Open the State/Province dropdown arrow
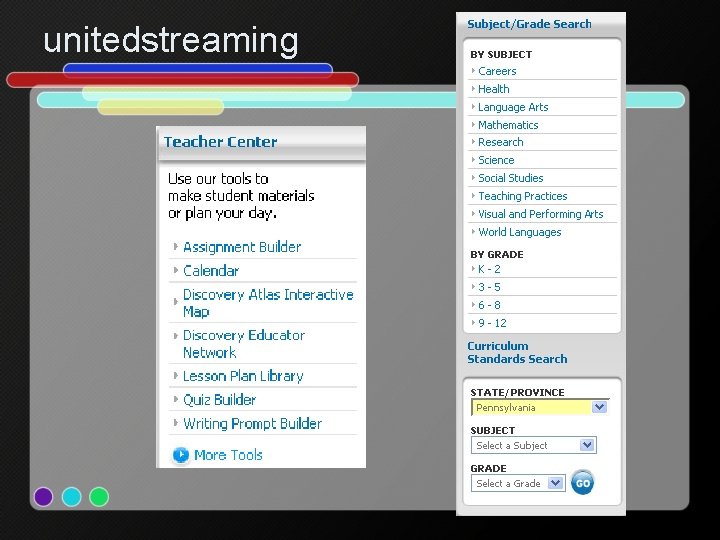Viewport: 720px width, 540px height. [599, 407]
